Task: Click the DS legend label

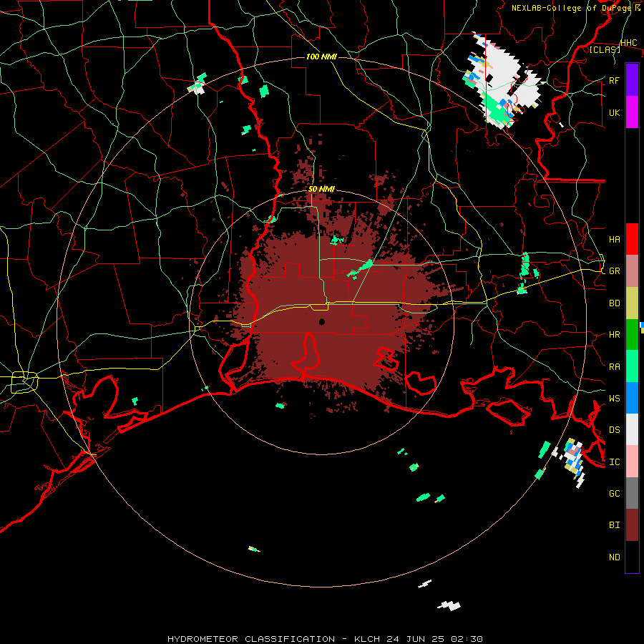Action: point(614,429)
